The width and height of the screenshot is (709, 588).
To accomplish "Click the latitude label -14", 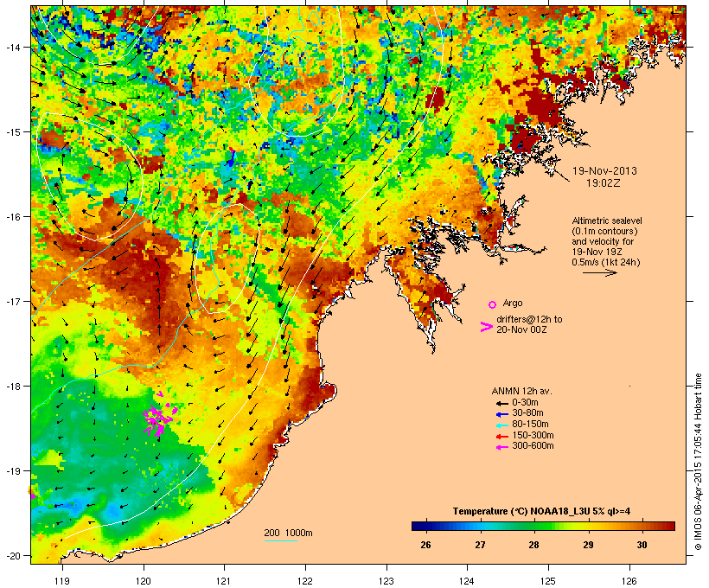I will [12, 47].
